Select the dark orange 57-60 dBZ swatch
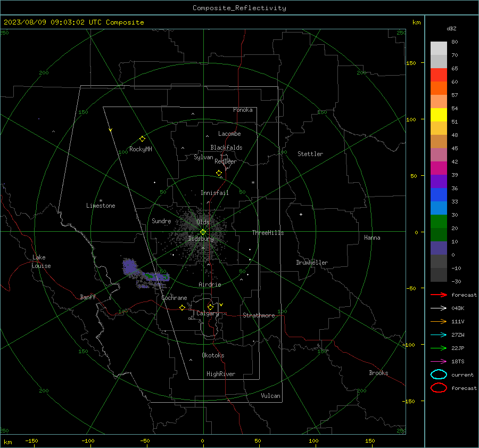The height and width of the screenshot is (448, 479). (x=439, y=88)
